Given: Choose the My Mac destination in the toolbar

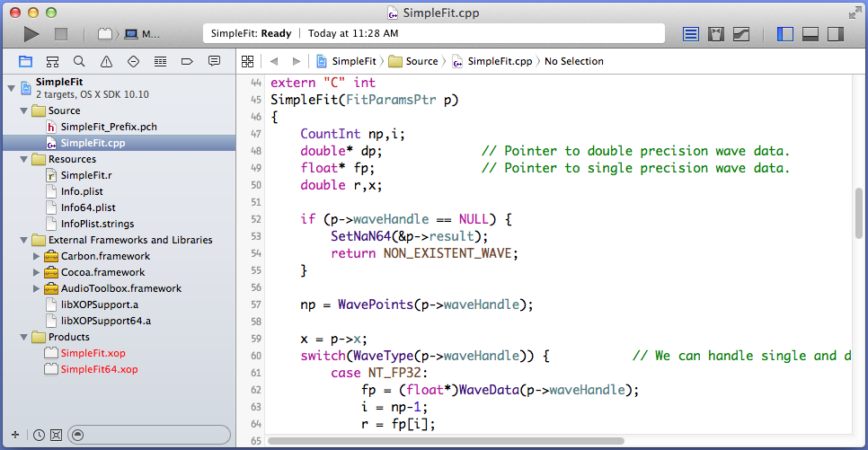Looking at the screenshot, I should [x=142, y=34].
